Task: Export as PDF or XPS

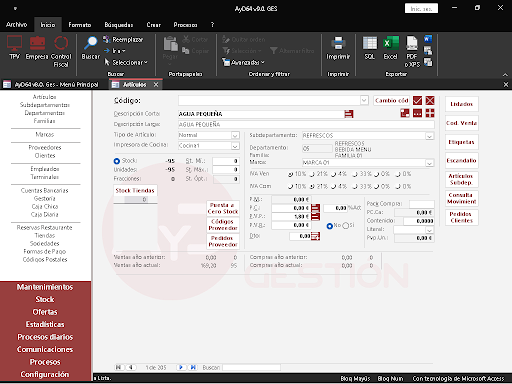Action: pyautogui.click(x=412, y=52)
